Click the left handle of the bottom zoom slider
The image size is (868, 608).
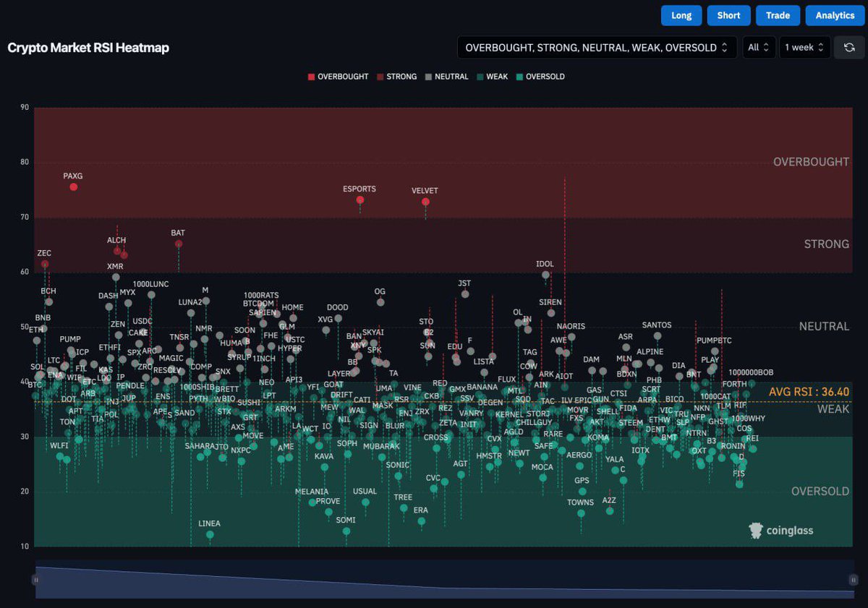[x=35, y=579]
